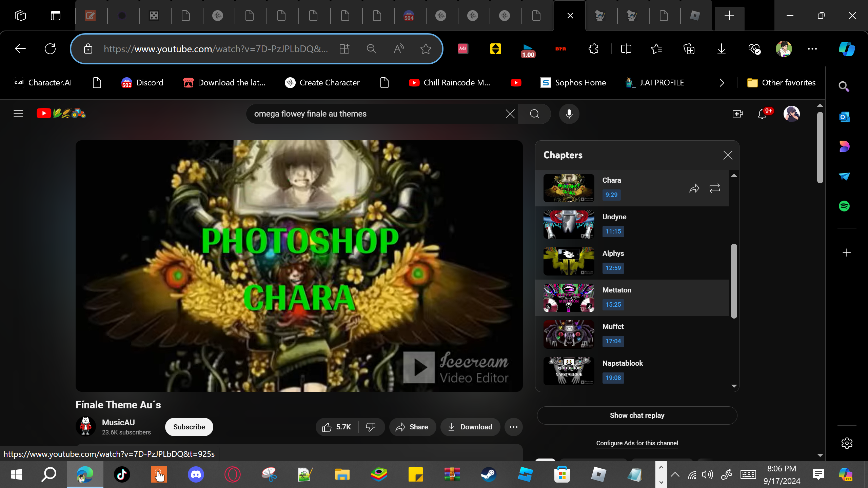
Task: Toggle Edge split screen view
Action: (626, 49)
